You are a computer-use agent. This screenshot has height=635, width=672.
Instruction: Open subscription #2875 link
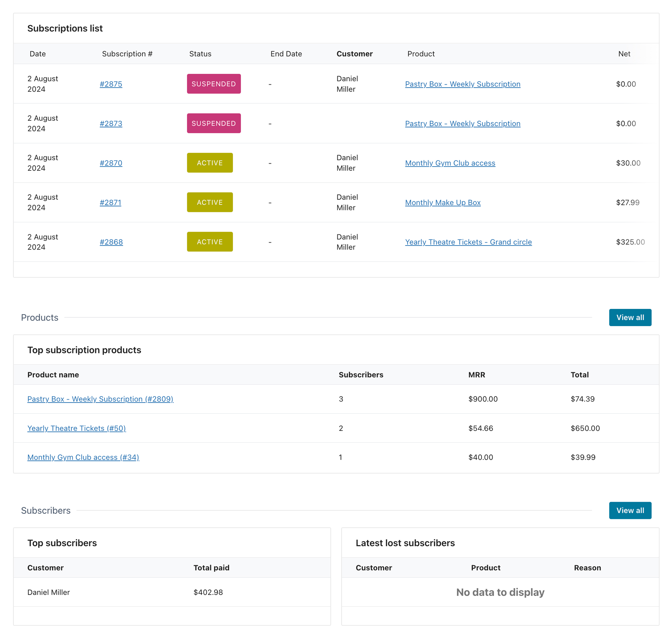point(111,84)
